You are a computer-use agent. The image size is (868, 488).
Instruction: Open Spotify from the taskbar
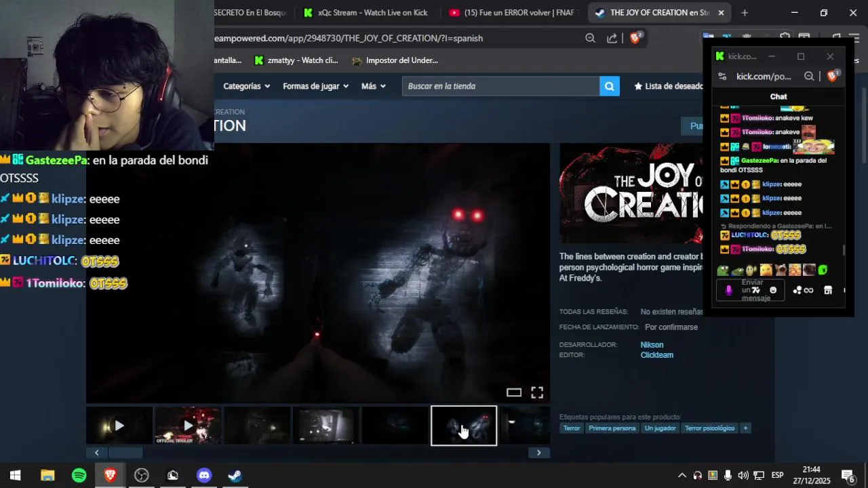[x=79, y=475]
